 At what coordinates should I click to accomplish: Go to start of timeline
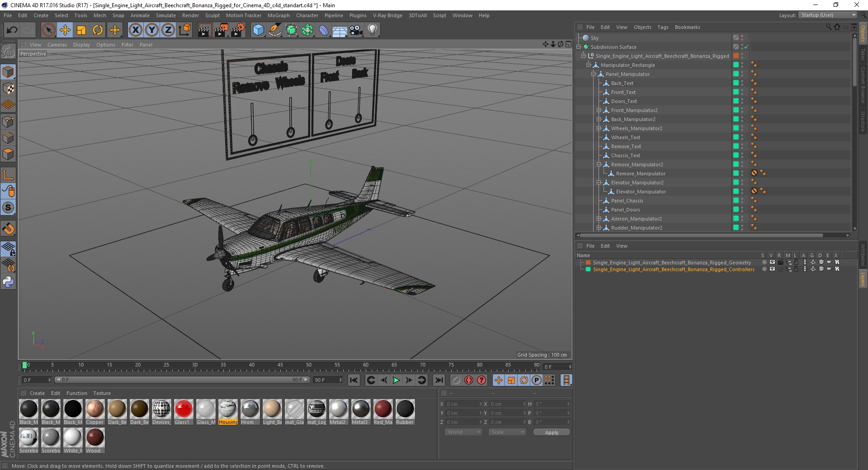[354, 380]
